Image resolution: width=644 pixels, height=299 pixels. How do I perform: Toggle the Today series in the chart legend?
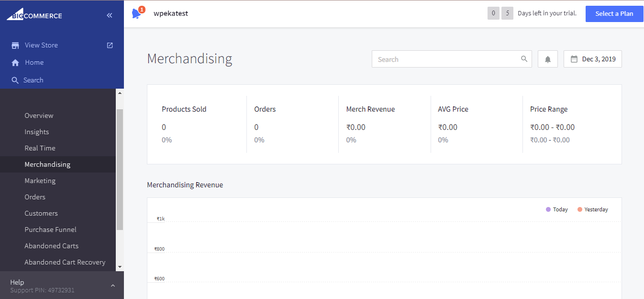pos(556,209)
